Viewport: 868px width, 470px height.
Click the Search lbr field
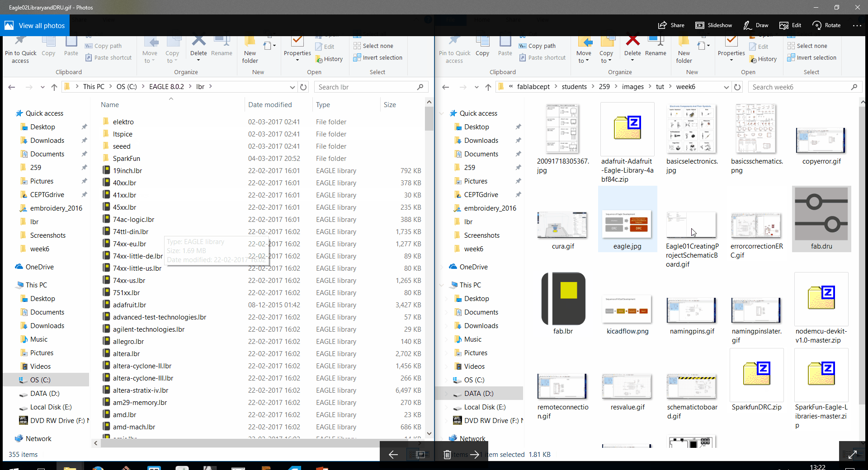371,87
